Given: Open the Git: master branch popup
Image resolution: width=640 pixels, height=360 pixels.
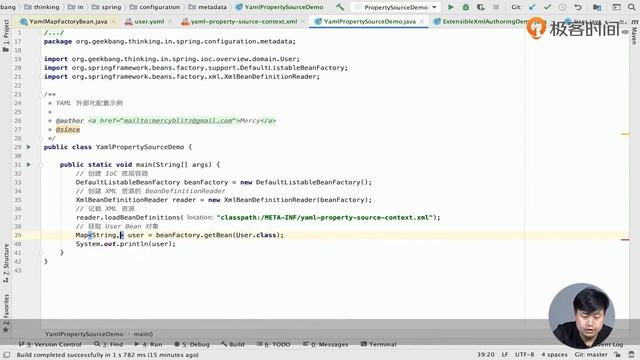Looking at the screenshot, I should point(591,355).
